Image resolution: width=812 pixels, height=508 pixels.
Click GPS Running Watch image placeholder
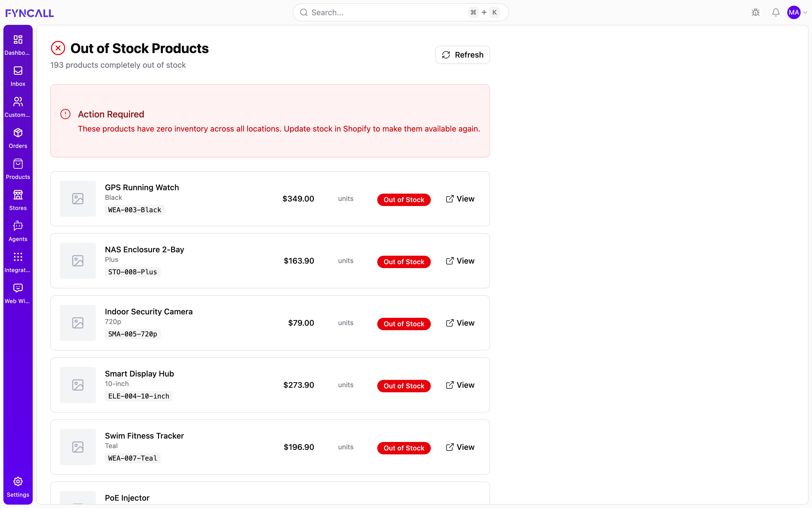pyautogui.click(x=78, y=199)
